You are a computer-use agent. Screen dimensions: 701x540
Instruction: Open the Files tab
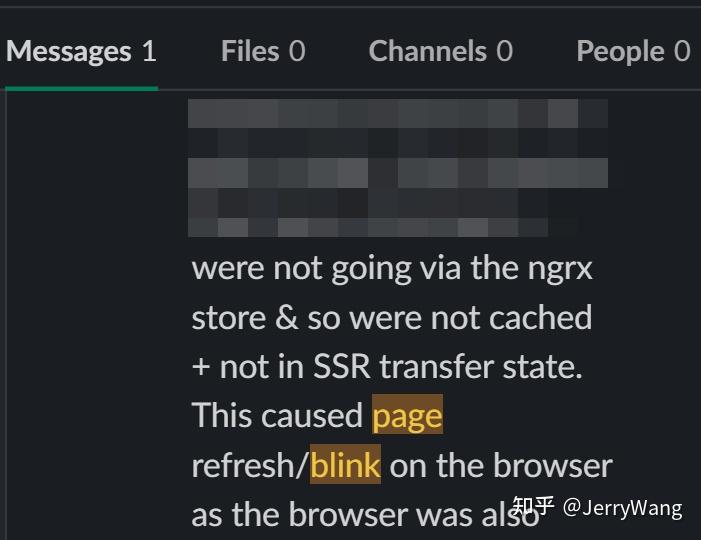coord(263,51)
